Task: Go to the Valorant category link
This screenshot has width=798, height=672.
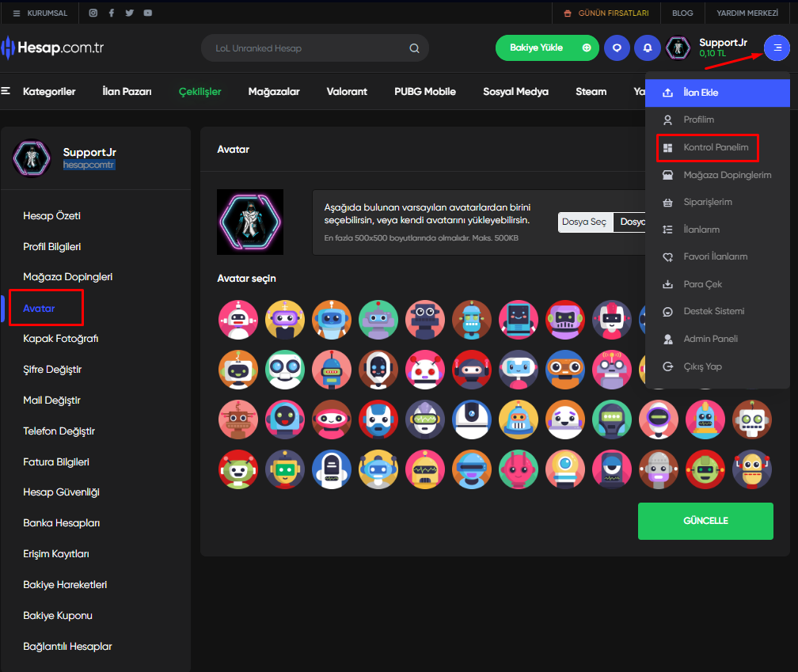Action: [x=347, y=92]
